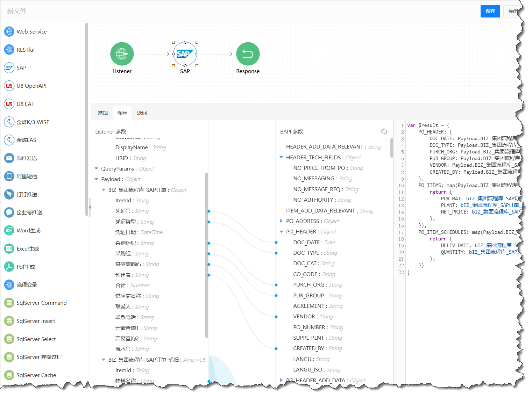Click the refresh icon beside BAPI 参数
The width and height of the screenshot is (532, 397).
384,131
